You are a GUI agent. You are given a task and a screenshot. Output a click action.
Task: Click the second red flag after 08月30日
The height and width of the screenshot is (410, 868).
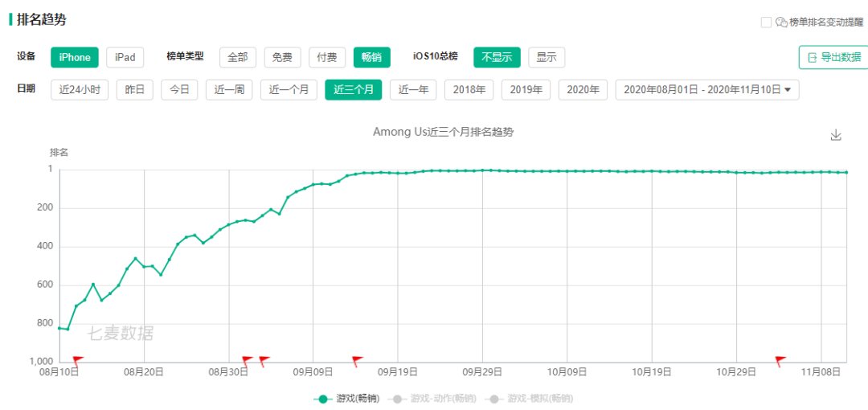pos(264,361)
